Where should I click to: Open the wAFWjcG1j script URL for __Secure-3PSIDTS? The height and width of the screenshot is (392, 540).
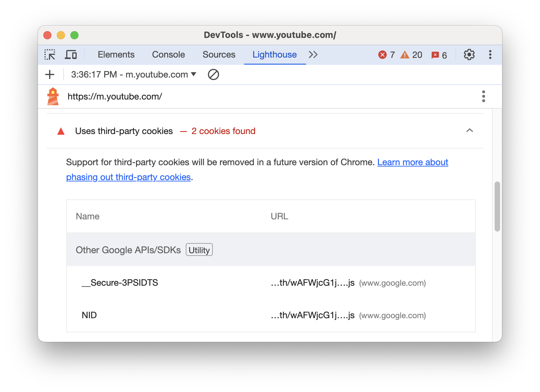312,283
